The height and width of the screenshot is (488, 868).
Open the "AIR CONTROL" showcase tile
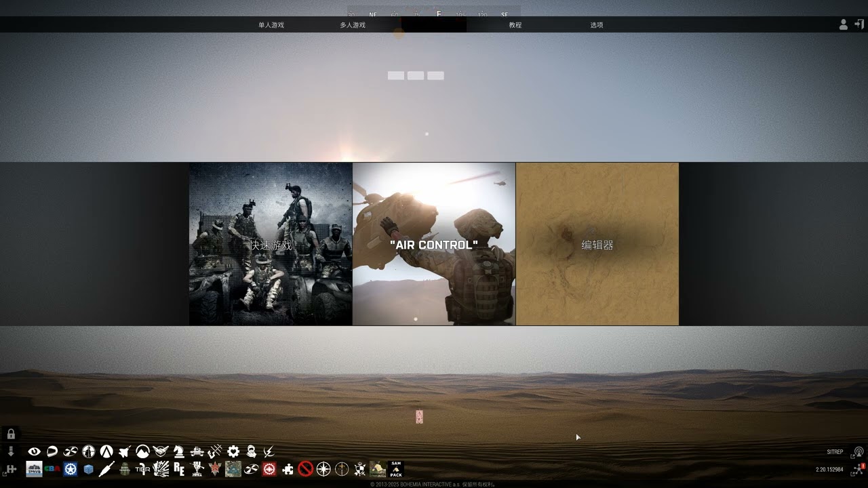(434, 244)
